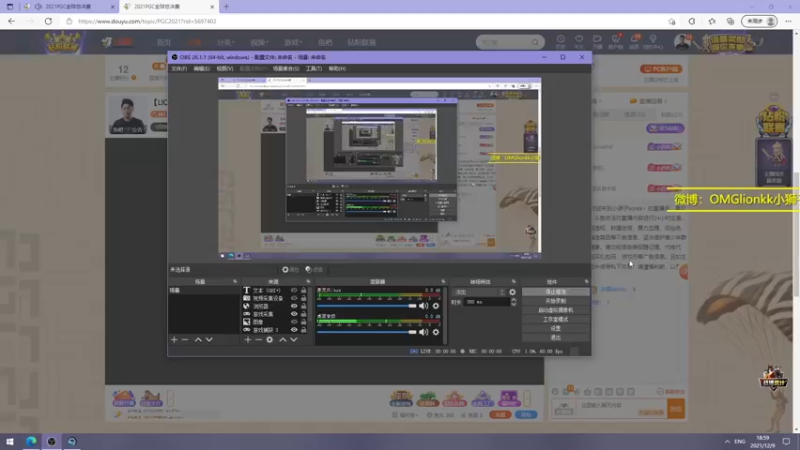The width and height of the screenshot is (800, 450).
Task: Click the Douyu search input field
Action: tap(505, 42)
